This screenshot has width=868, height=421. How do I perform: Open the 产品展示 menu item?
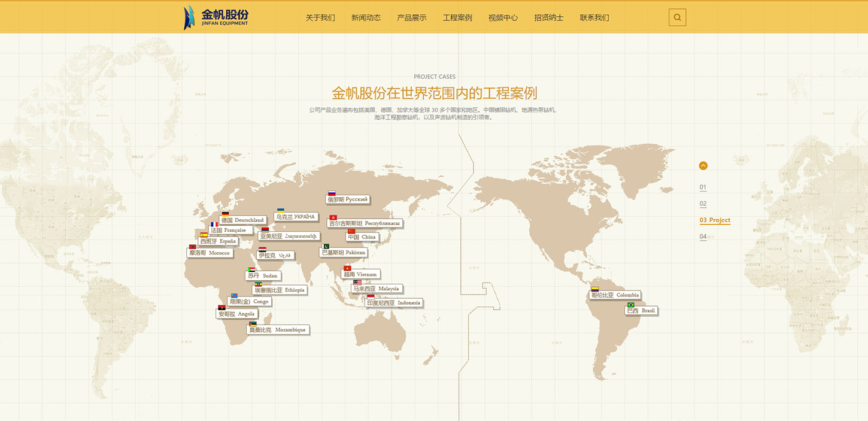(412, 18)
